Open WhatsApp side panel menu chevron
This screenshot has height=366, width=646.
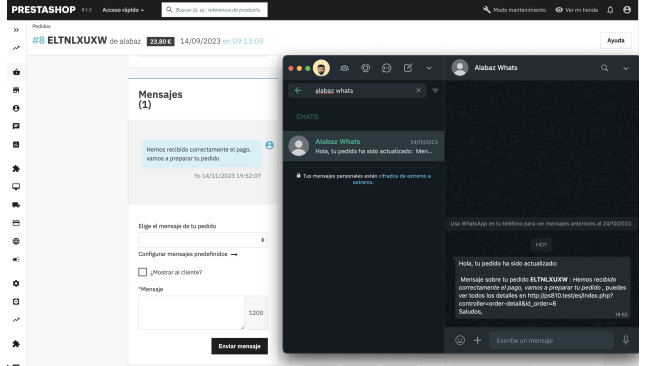click(429, 68)
